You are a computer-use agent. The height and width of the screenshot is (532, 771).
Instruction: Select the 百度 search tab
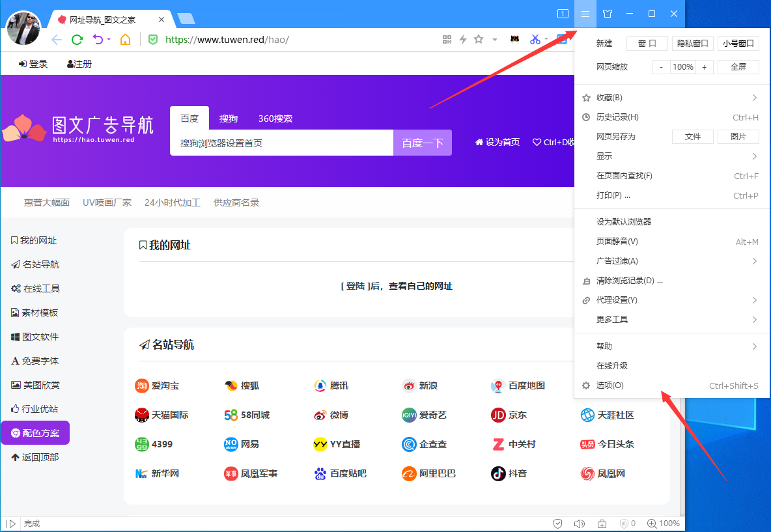(189, 119)
